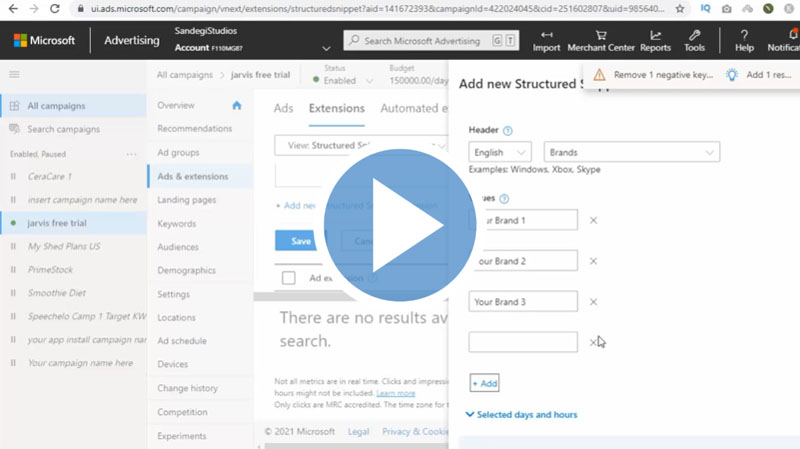Remove the Brand 2 value with X
800x449 pixels.
click(593, 261)
